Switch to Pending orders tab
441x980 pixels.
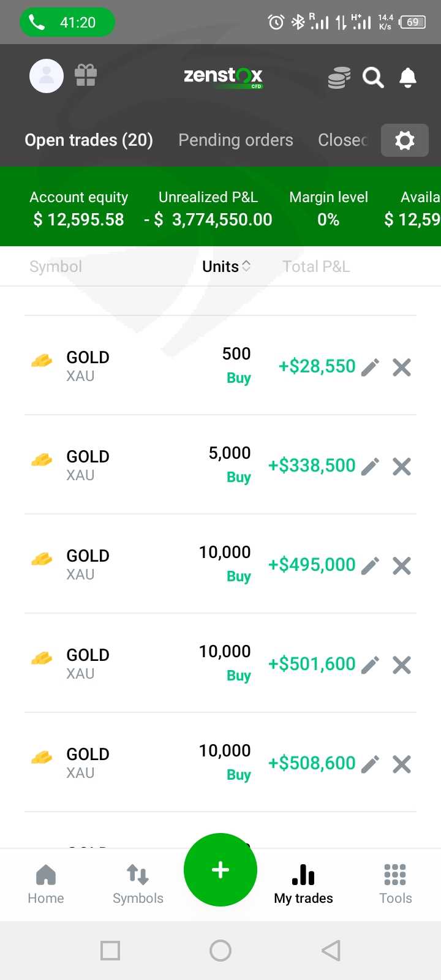pos(236,140)
